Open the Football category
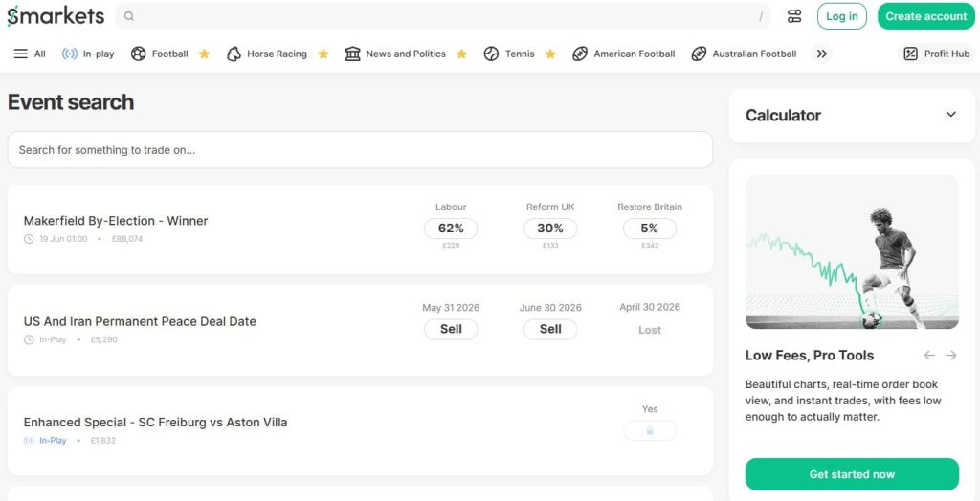 pyautogui.click(x=160, y=54)
